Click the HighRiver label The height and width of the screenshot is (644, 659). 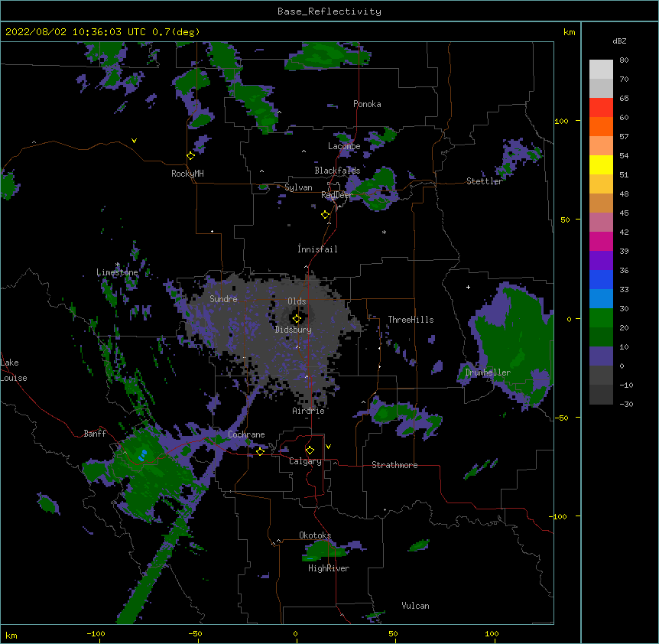[329, 568]
